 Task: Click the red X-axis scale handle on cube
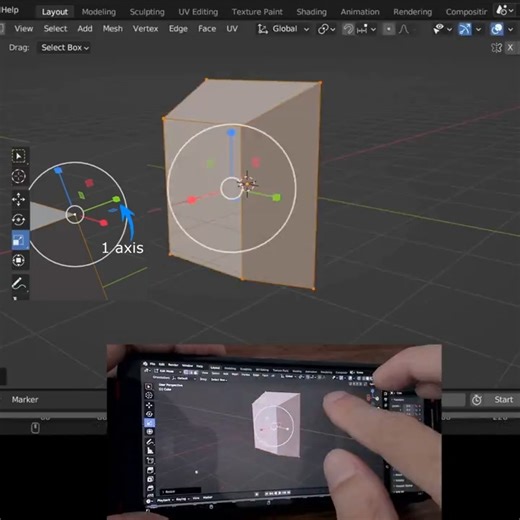tap(191, 200)
